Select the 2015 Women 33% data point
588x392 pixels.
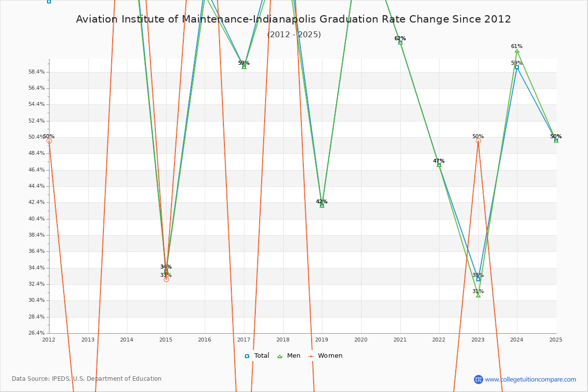pos(166,279)
